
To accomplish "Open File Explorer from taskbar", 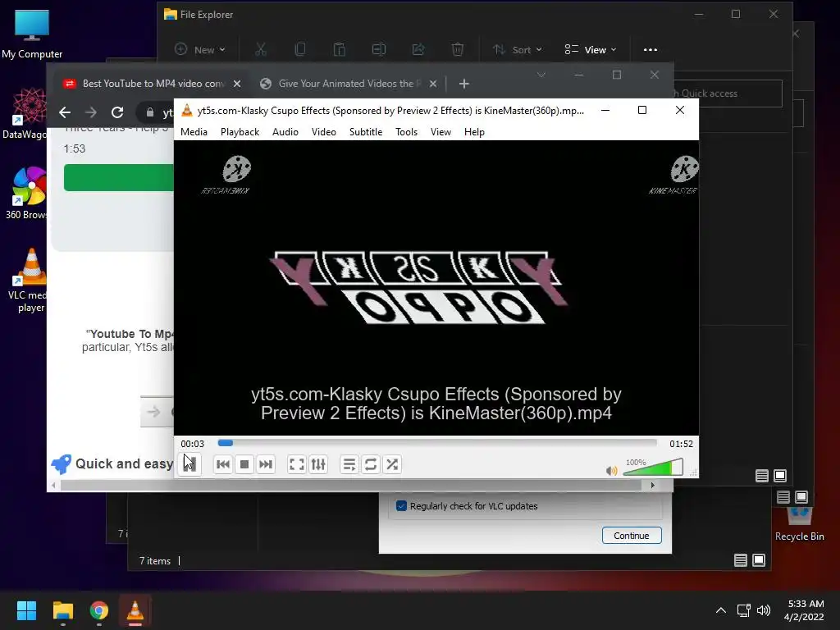I will [x=62, y=610].
